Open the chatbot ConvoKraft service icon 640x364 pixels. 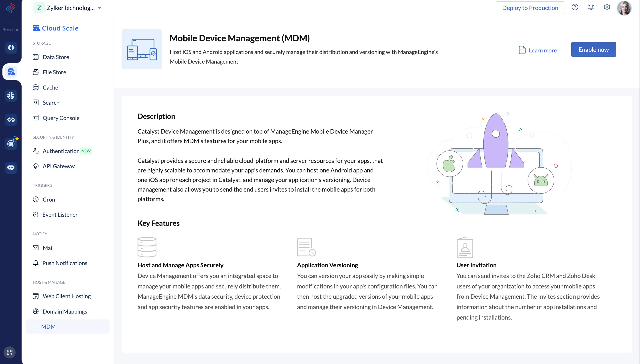11,168
